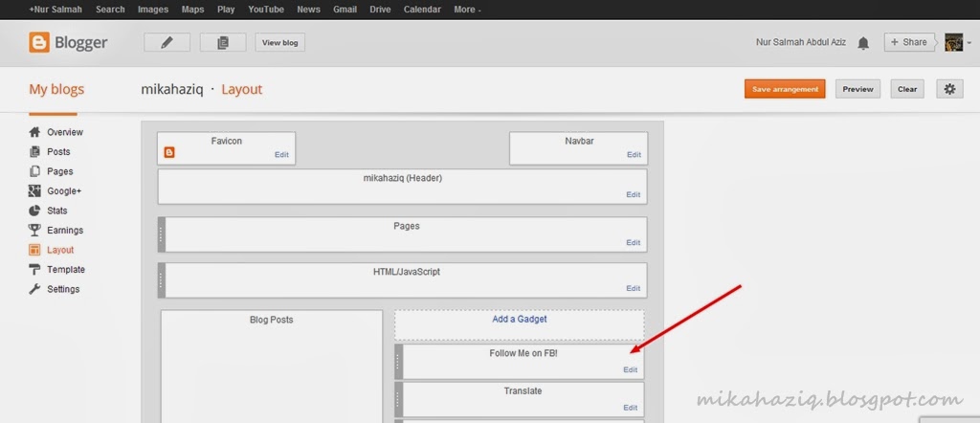Select the Blog Posts section box
This screenshot has width=980, height=423.
[x=271, y=367]
